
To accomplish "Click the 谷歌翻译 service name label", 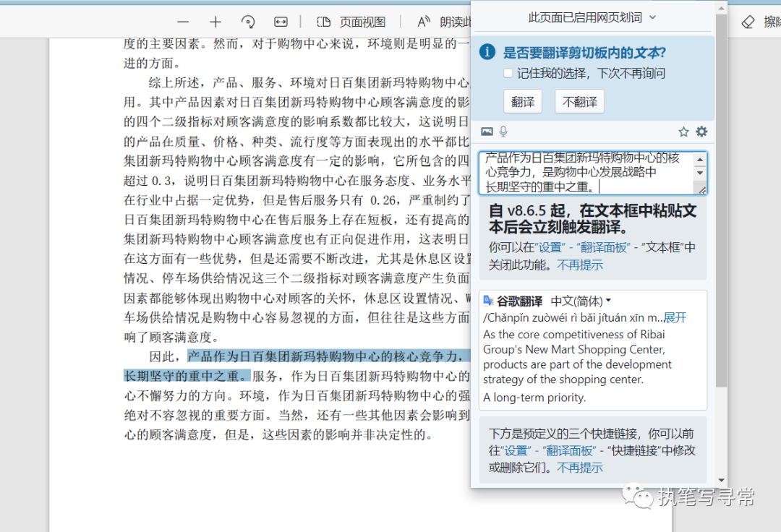I will pyautogui.click(x=519, y=301).
